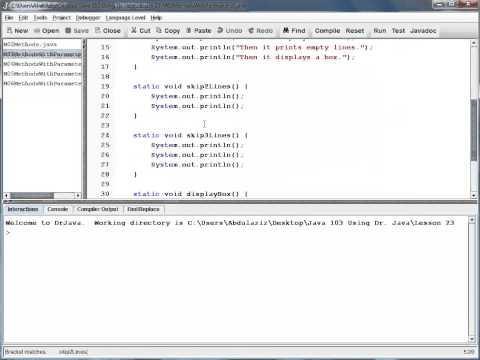The width and height of the screenshot is (480, 360).
Task: Switch to the Console tab
Action: point(57,209)
